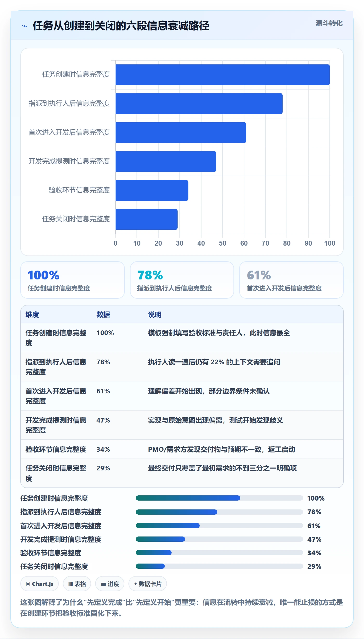Open the 61% stat card

coord(291,280)
